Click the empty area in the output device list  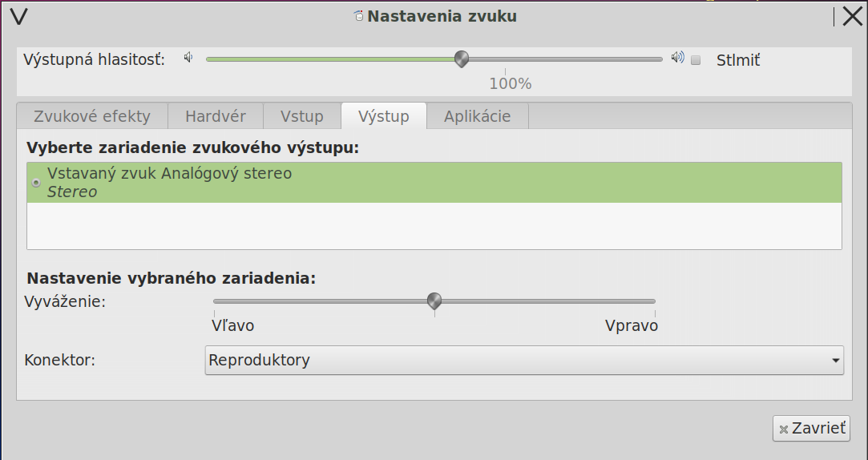pos(434,226)
